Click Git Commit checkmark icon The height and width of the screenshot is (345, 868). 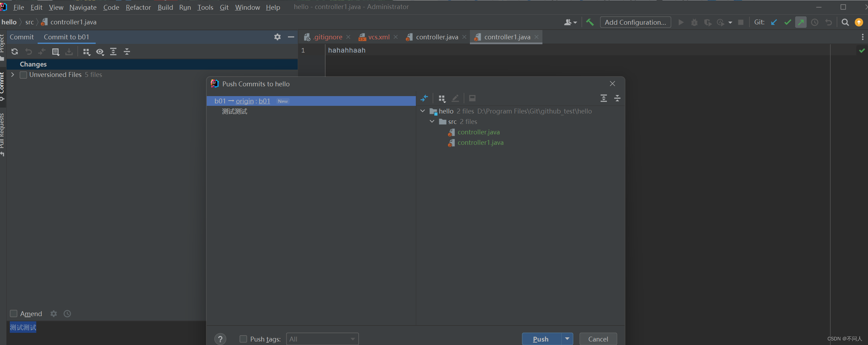[x=787, y=22]
